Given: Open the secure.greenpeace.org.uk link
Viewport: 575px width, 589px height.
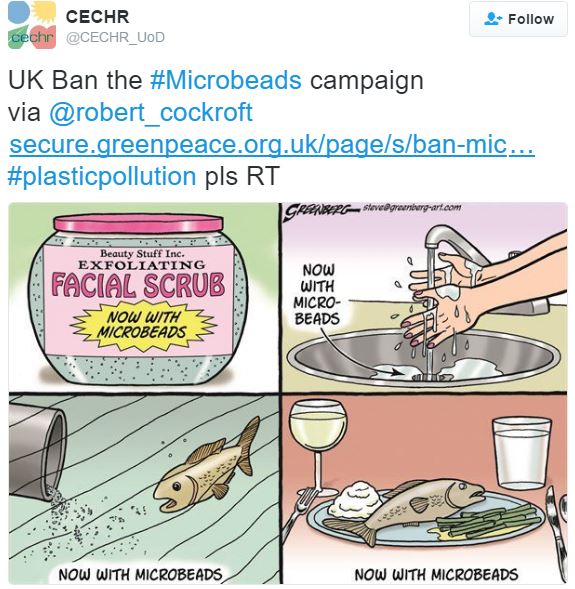Looking at the screenshot, I should (x=272, y=145).
